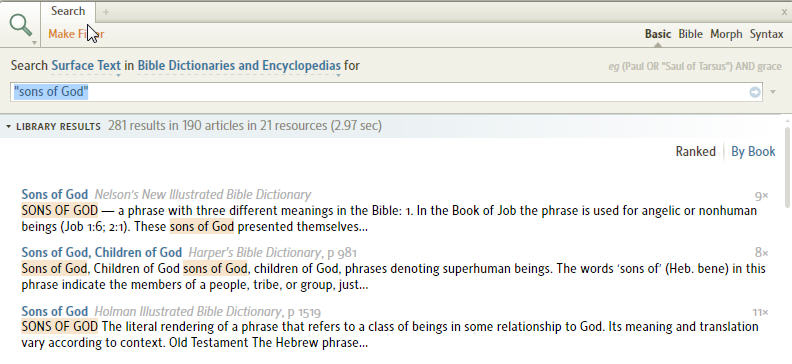
Task: Open Sons of God, Children of God article
Action: [x=102, y=252]
